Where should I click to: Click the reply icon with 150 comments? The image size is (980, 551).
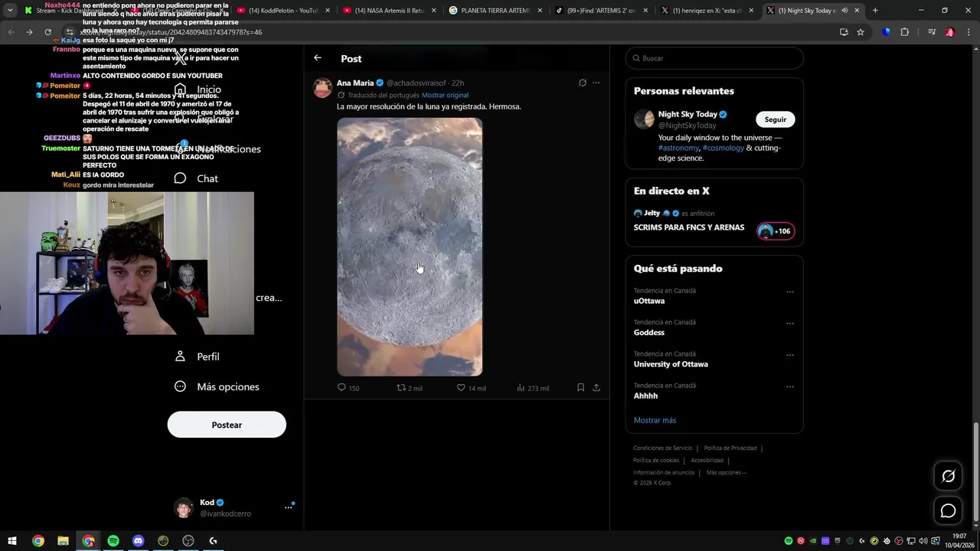pyautogui.click(x=342, y=388)
